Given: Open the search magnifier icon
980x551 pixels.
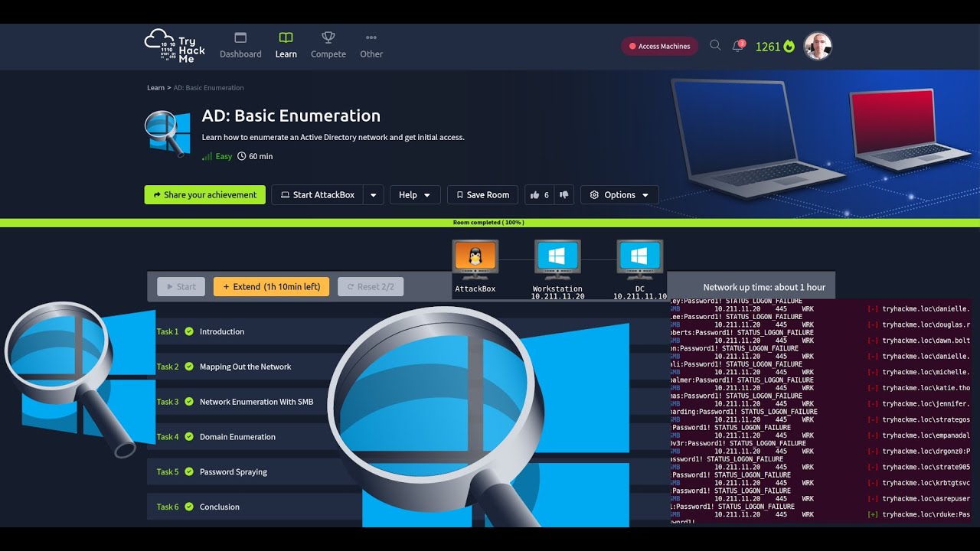Looking at the screenshot, I should pyautogui.click(x=715, y=45).
